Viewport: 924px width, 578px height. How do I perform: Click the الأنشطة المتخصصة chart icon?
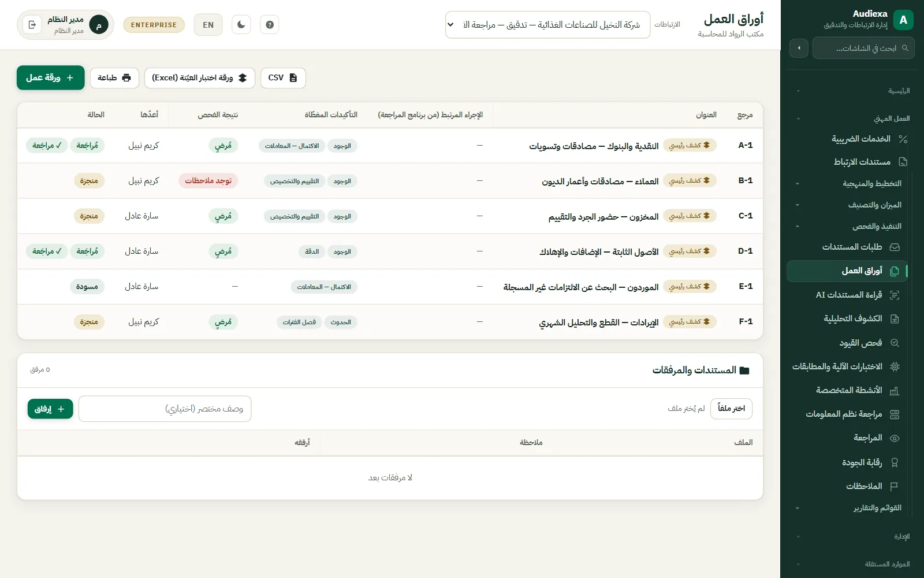(x=895, y=391)
